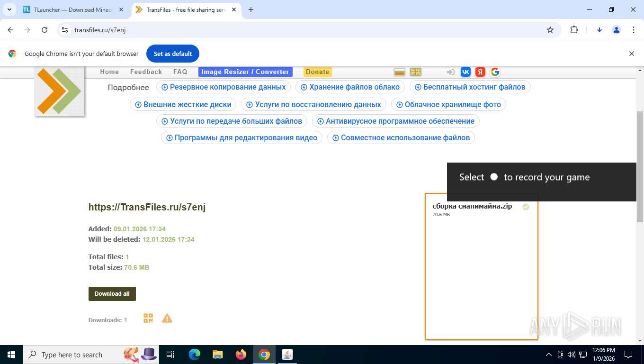Open the FAQ menu item
644x364 pixels.
(180, 72)
